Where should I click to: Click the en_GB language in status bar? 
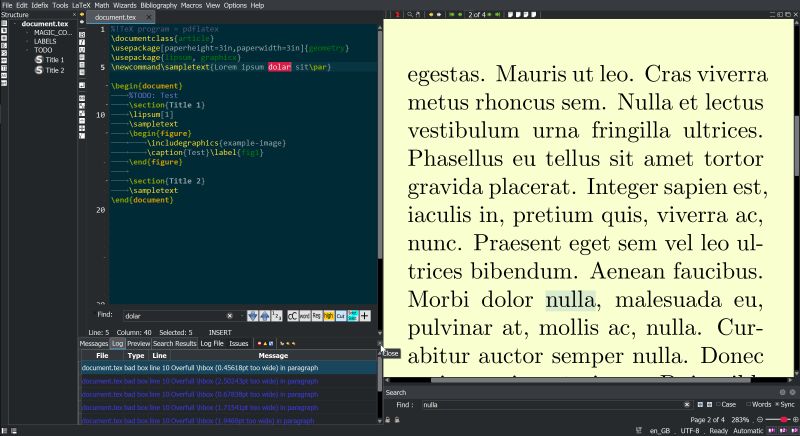[660, 431]
